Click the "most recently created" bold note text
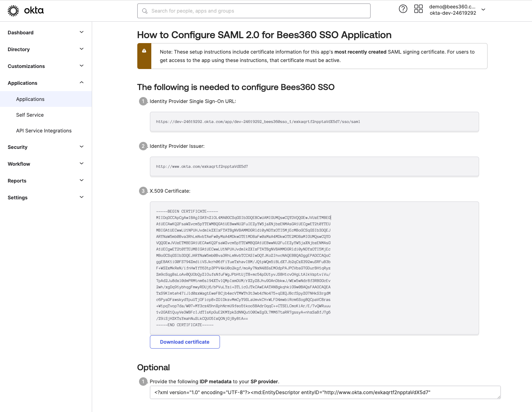The image size is (532, 412). tap(360, 52)
